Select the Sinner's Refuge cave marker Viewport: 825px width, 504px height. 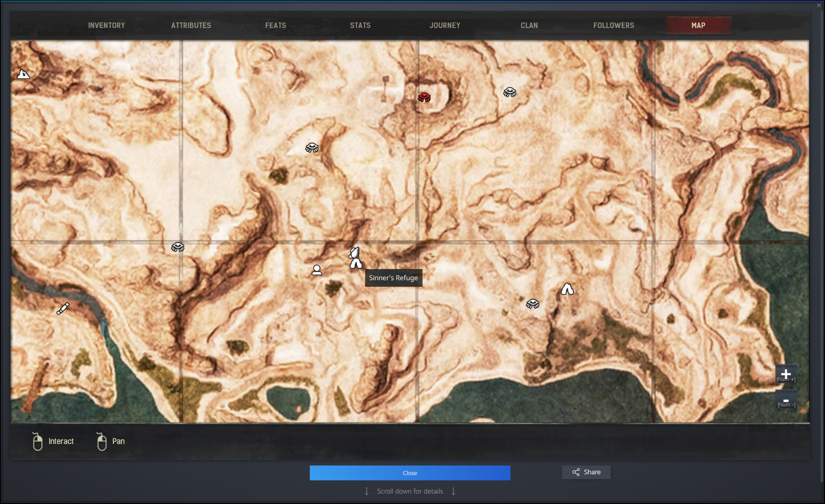(356, 263)
